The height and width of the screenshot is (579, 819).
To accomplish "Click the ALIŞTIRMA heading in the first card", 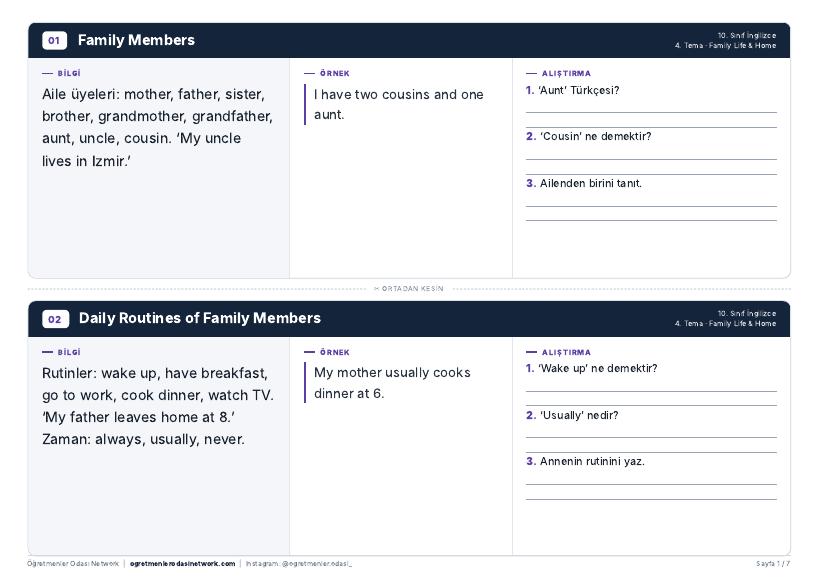I will pos(566,74).
